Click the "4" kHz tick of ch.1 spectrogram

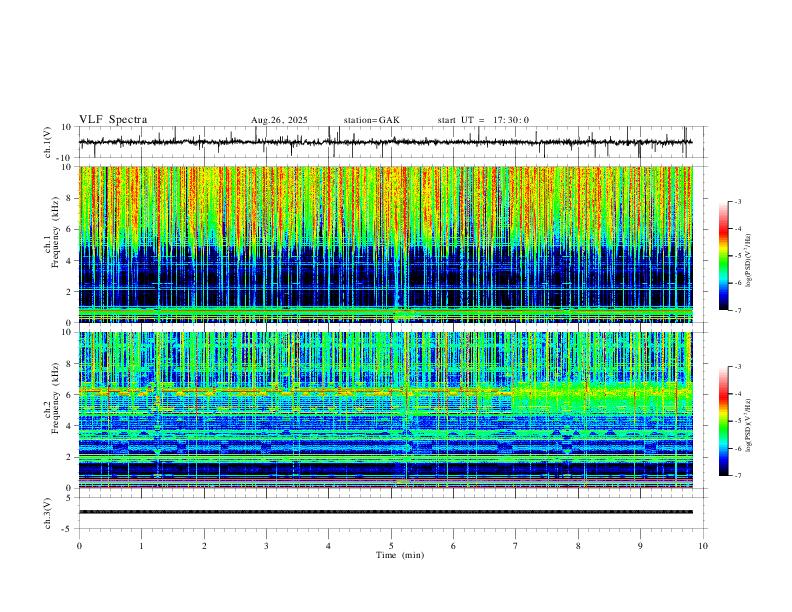click(x=70, y=261)
